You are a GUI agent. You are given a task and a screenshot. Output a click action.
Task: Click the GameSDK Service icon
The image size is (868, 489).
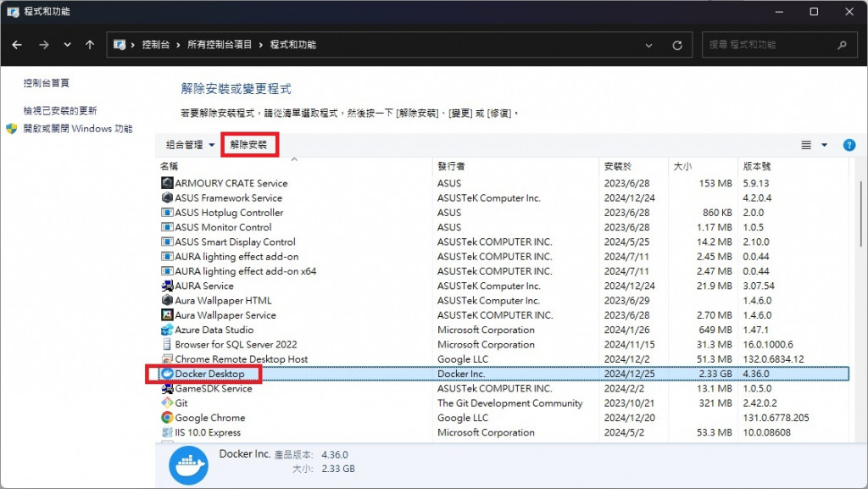tap(167, 388)
